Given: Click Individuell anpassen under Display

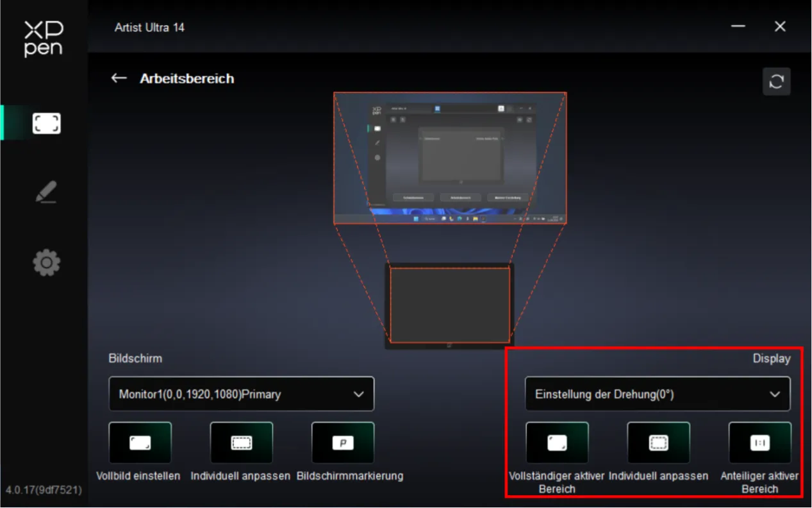Looking at the screenshot, I should [x=658, y=443].
